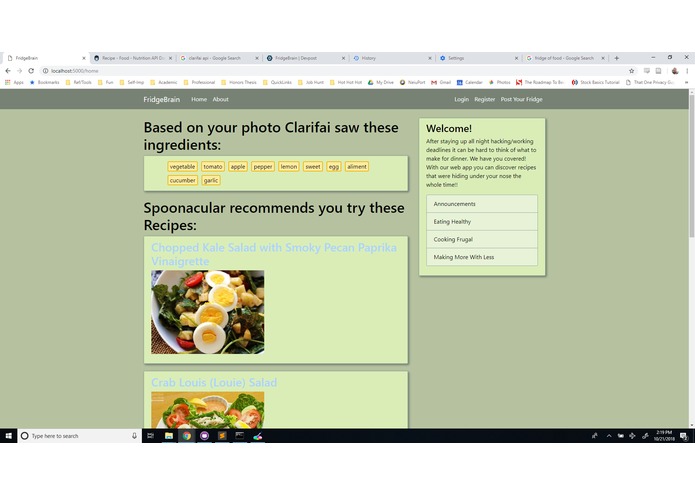Go back with the browser back arrow
Screen dimensions: 695x494
[x=8, y=71]
